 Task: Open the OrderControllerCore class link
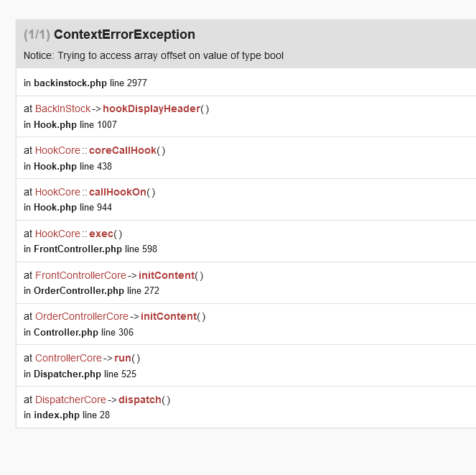click(82, 316)
